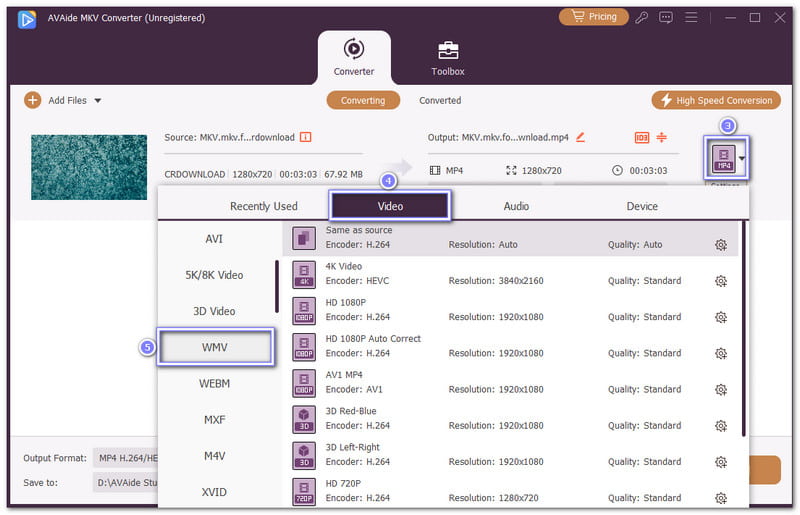The image size is (800, 515).
Task: Open settings gear for AV1 MP4
Action: 720,389
